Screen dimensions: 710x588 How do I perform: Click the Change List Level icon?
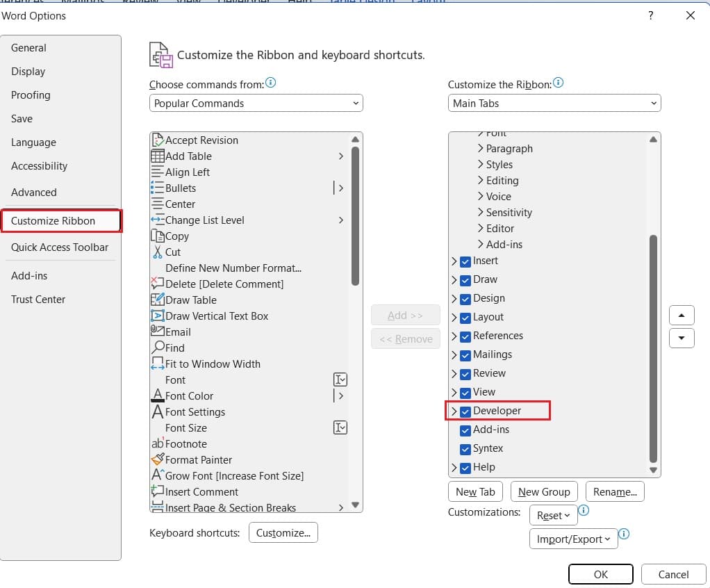click(x=157, y=220)
